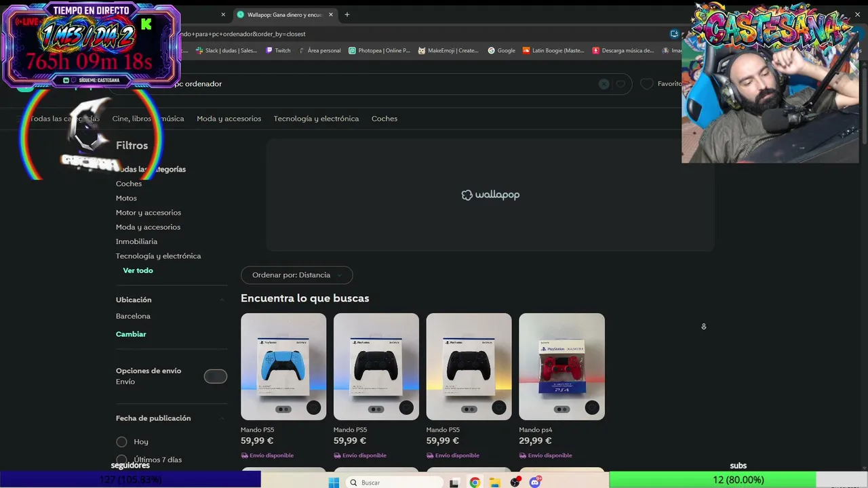Filter by Motos category
Image resolution: width=868 pixels, height=488 pixels.
click(126, 198)
